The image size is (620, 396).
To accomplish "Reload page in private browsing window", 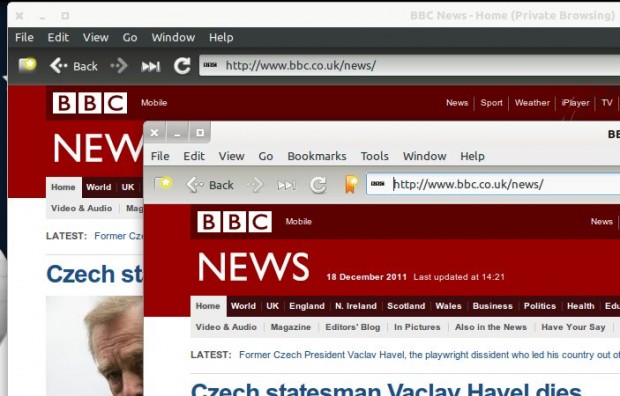I will coord(182,66).
